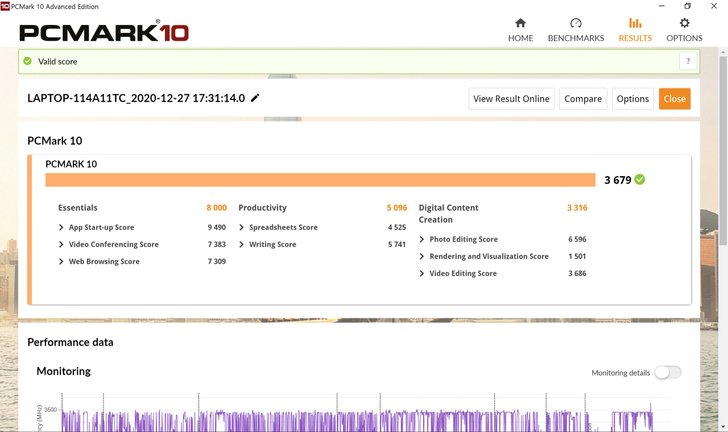Minimize the PCMark 10 window

[662, 6]
